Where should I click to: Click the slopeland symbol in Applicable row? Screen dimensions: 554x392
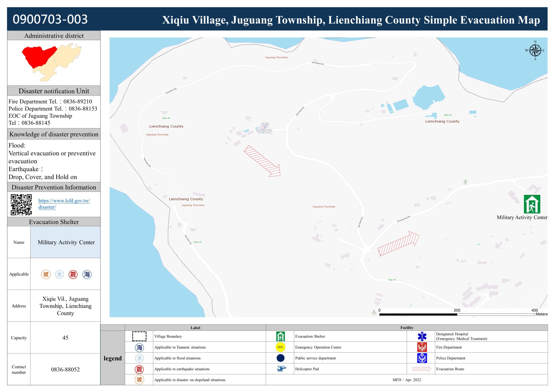pyautogui.click(x=46, y=274)
